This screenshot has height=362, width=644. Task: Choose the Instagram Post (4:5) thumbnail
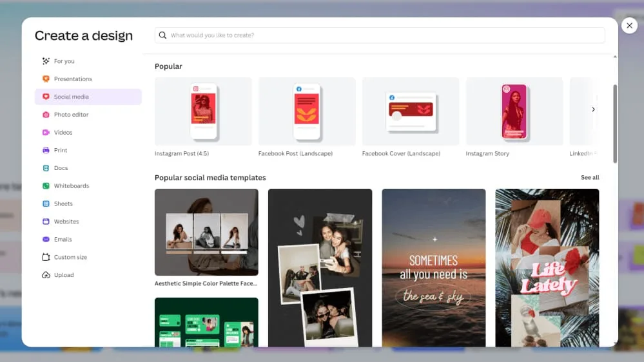tap(203, 111)
